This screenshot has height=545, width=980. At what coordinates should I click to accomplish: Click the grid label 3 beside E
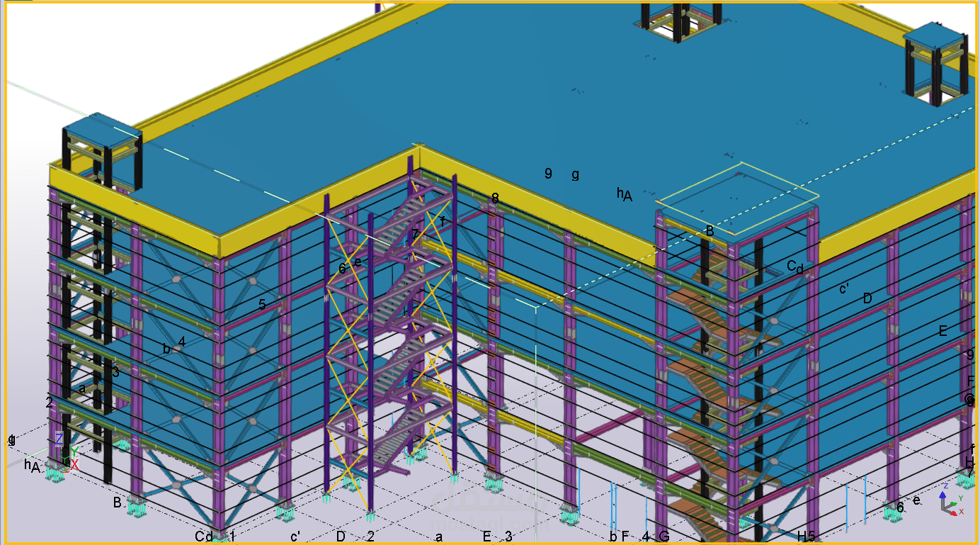coord(508,536)
